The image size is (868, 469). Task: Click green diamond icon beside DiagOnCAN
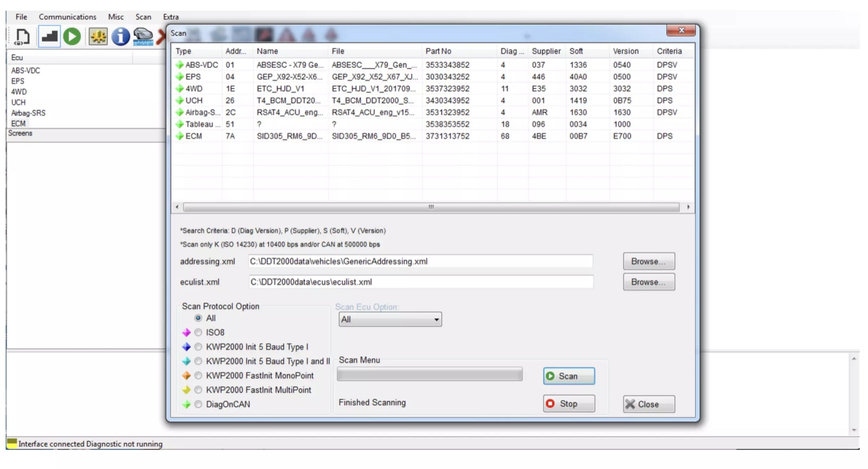186,404
